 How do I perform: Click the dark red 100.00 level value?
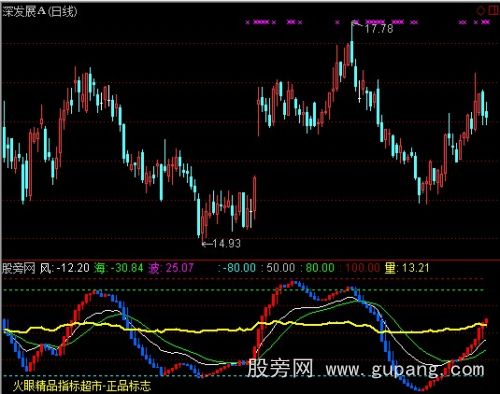click(x=362, y=268)
